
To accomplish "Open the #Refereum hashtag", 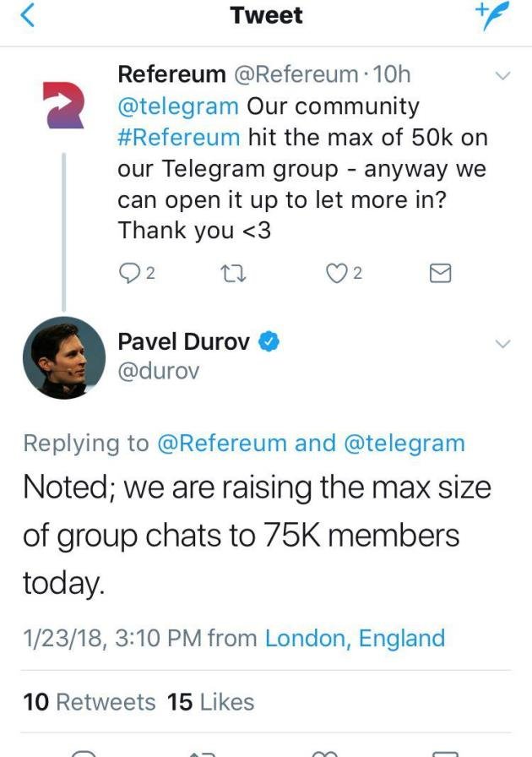I will [x=179, y=138].
